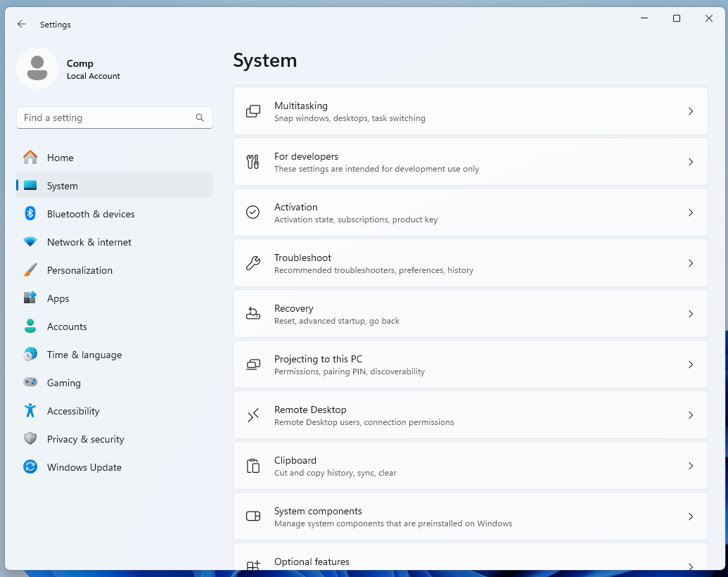Select Privacy & security label
Image resolution: width=728 pixels, height=577 pixels.
[85, 439]
